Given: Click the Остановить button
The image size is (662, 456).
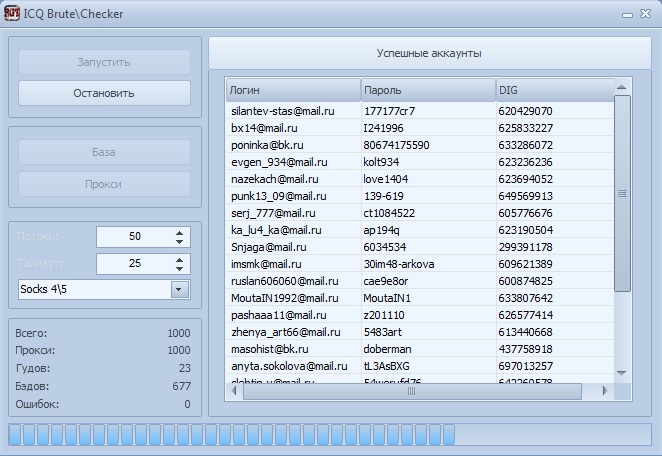Looking at the screenshot, I should pos(104,93).
